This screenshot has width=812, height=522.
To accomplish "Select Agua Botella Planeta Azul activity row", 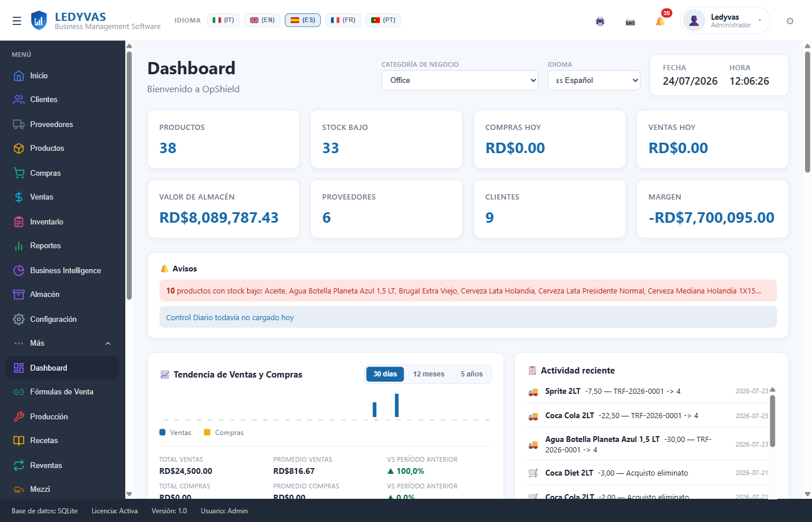I will tap(648, 444).
